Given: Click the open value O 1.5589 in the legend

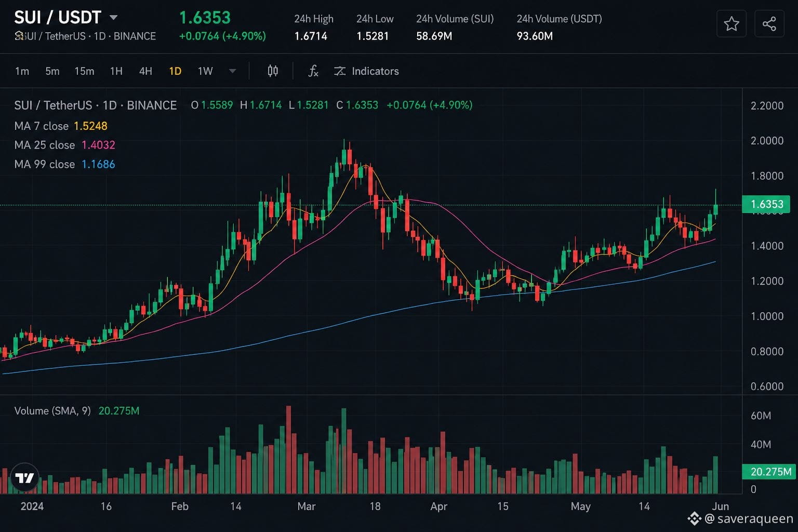Looking at the screenshot, I should [212, 105].
